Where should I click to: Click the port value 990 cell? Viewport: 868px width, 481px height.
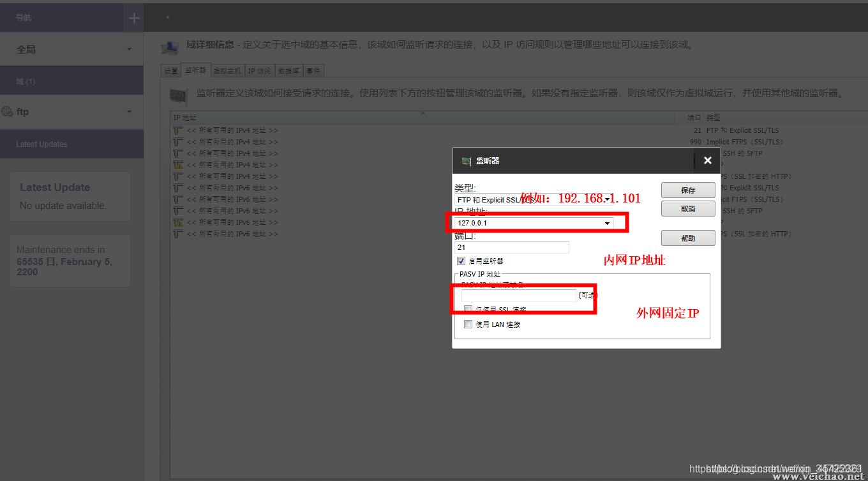(x=695, y=142)
